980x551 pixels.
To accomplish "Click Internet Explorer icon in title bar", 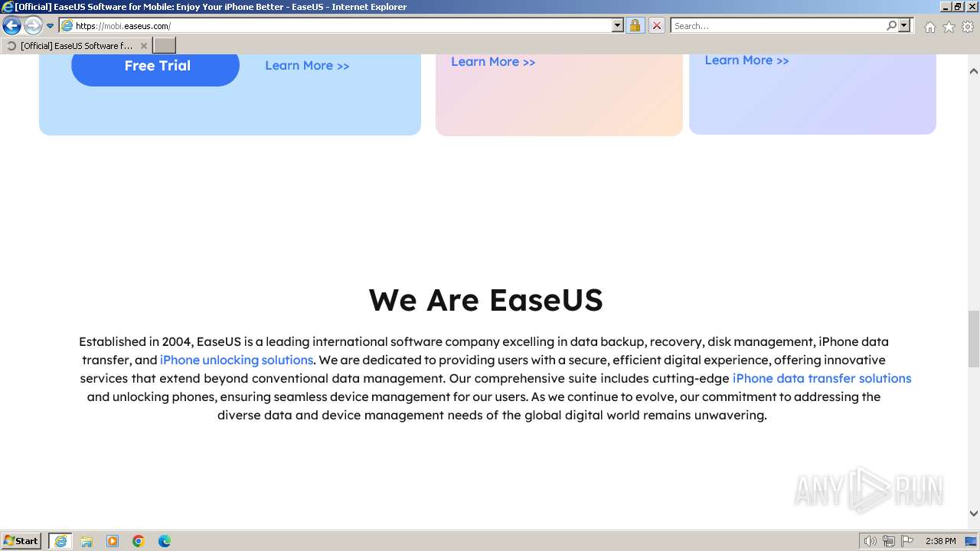I will tap(8, 7).
